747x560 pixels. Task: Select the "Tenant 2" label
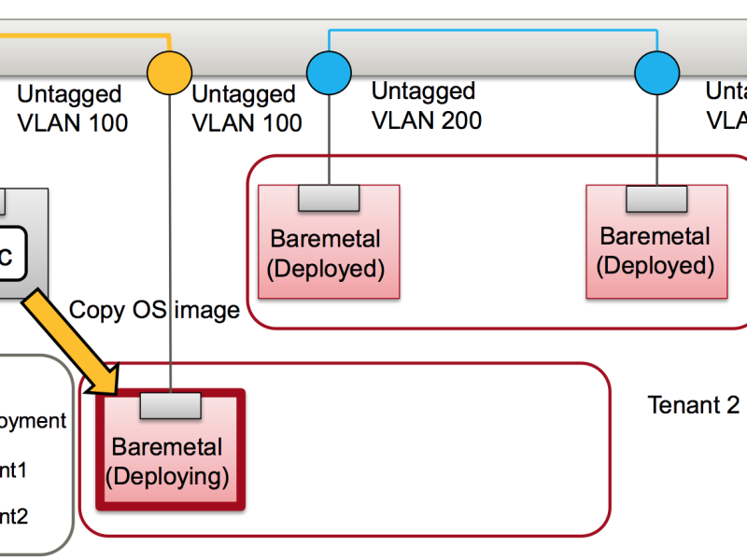point(693,405)
